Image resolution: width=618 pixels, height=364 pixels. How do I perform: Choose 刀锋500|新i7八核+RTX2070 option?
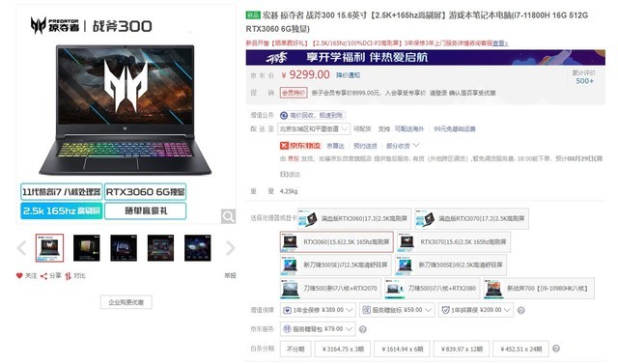[x=330, y=289]
